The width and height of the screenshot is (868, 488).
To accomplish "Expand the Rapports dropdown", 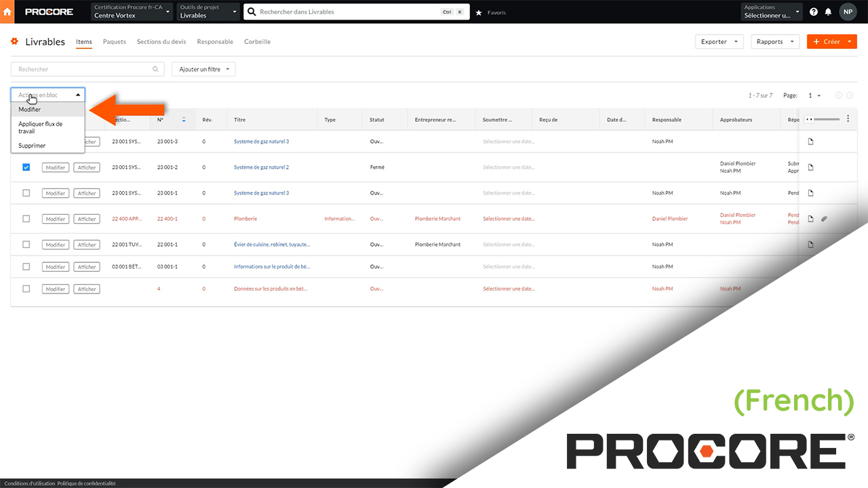I will (x=775, y=42).
